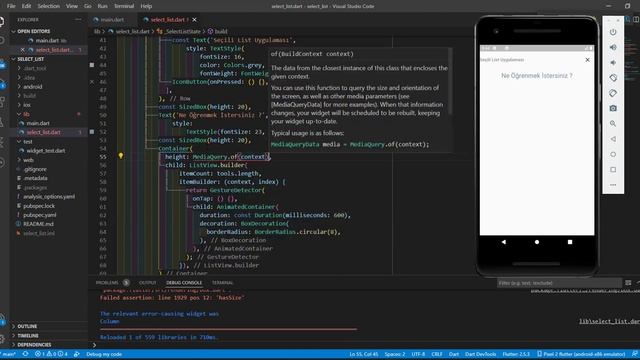The image size is (640, 360).
Task: Click 'Ln 55, Col 45' in status bar
Action: [x=364, y=354]
